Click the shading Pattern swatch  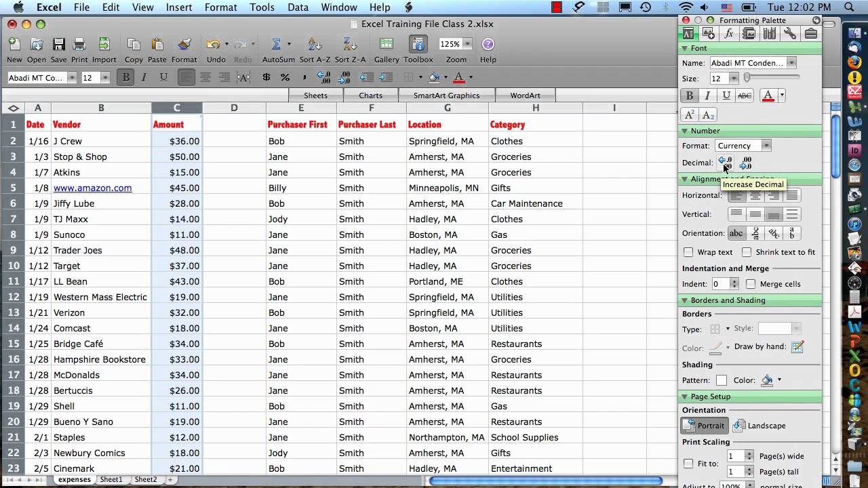[722, 380]
